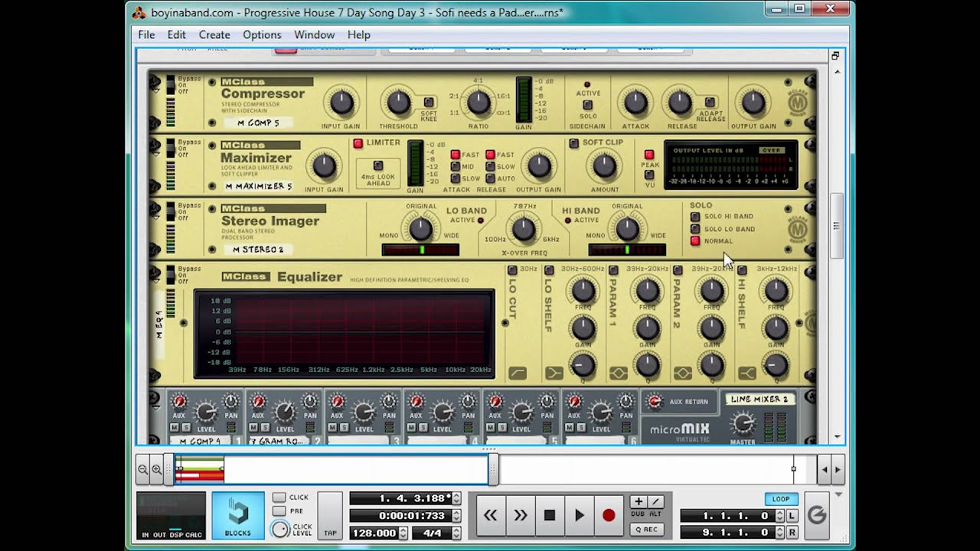Click the zoom in magnifier in the sequencer overview

coord(157,469)
